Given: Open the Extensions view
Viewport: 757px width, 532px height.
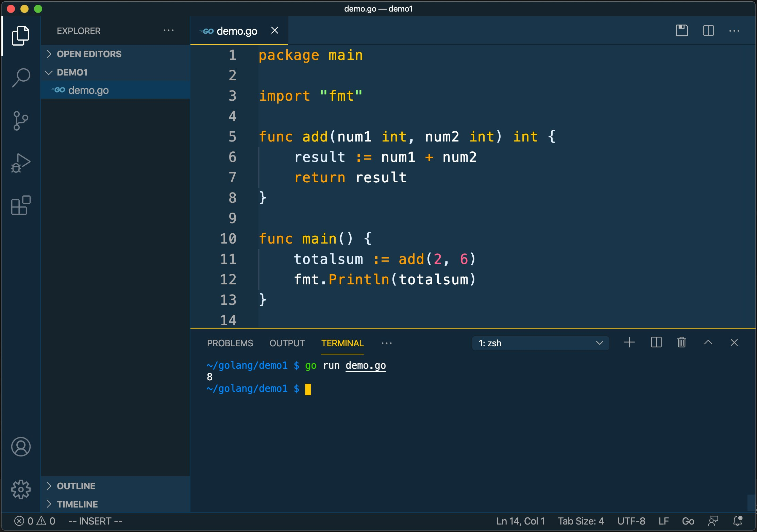Looking at the screenshot, I should click(21, 205).
